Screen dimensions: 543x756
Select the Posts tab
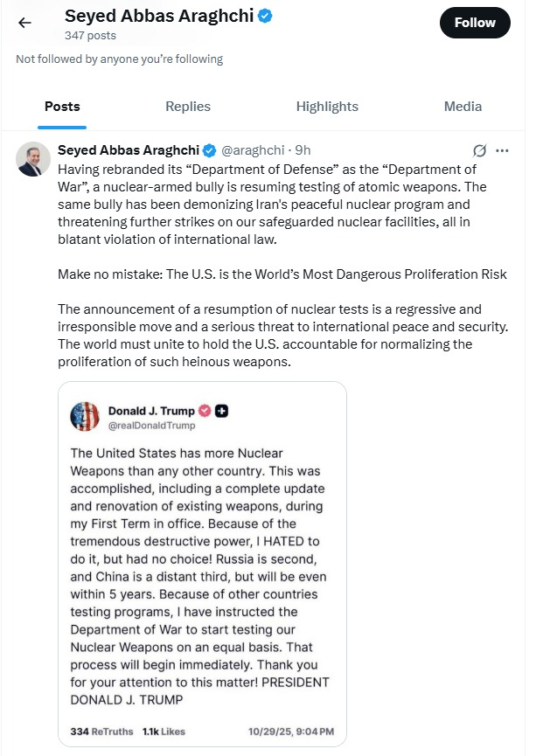click(x=62, y=107)
